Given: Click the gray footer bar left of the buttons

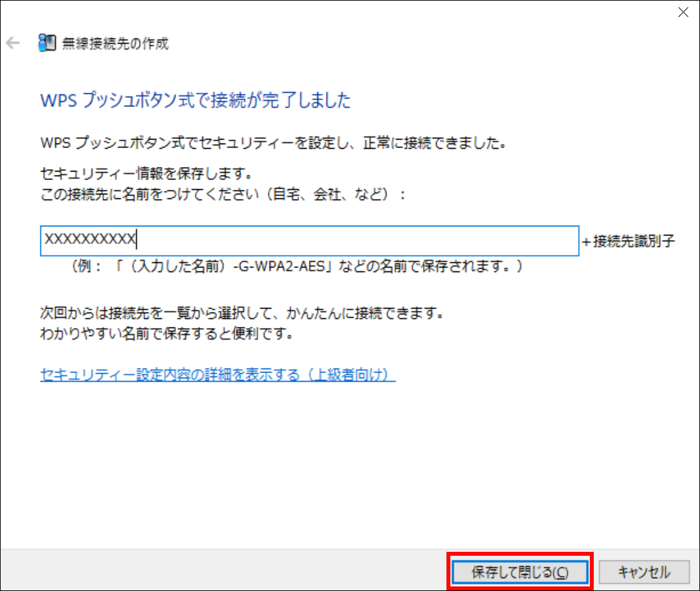Looking at the screenshot, I should (222, 571).
